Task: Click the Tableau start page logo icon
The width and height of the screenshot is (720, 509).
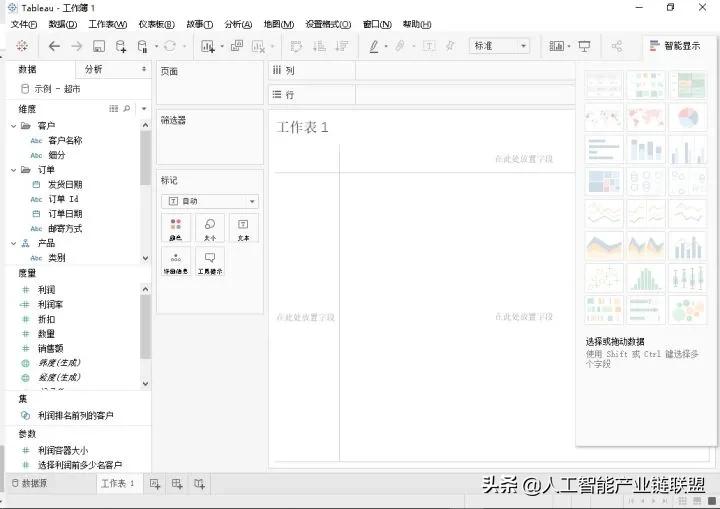Action: (22, 45)
